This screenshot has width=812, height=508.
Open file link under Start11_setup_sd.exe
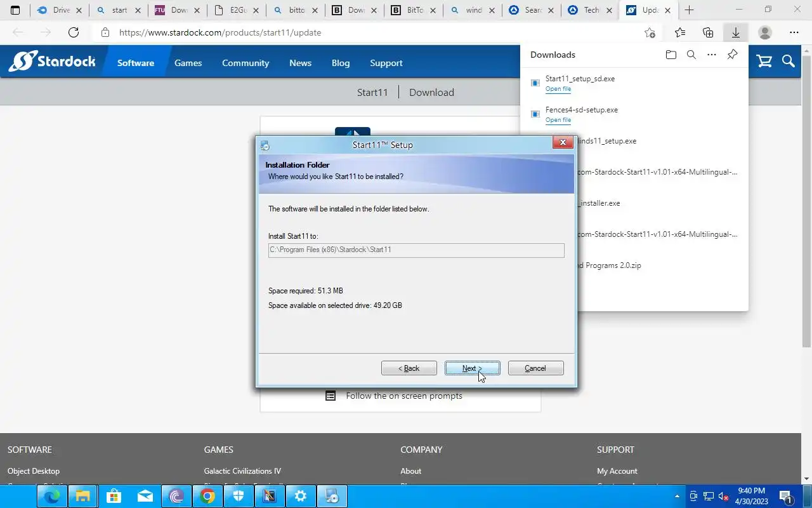point(558,89)
